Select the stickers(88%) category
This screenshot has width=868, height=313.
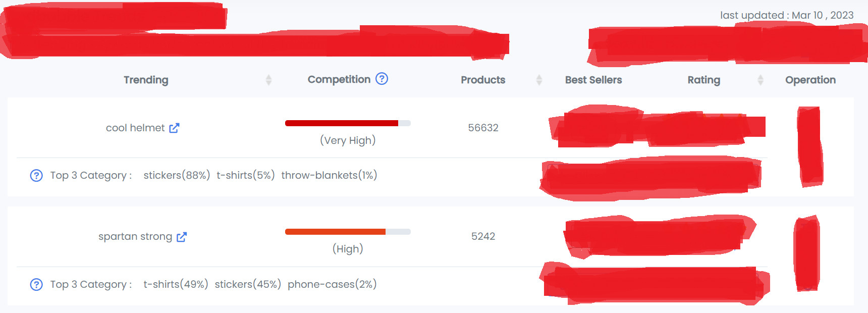[x=177, y=175]
